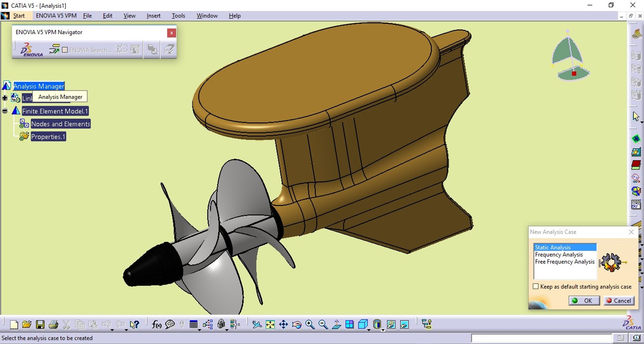This screenshot has width=644, height=344.
Task: Open the Shading mode dropdown arrow
Action: pyautogui.click(x=383, y=330)
